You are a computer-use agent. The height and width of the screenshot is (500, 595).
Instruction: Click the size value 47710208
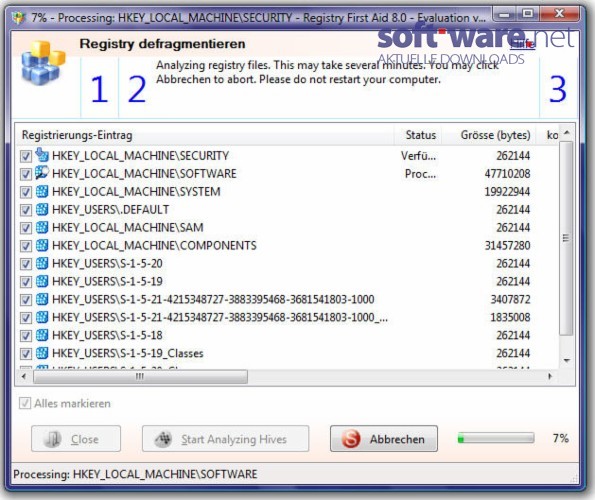click(x=507, y=174)
